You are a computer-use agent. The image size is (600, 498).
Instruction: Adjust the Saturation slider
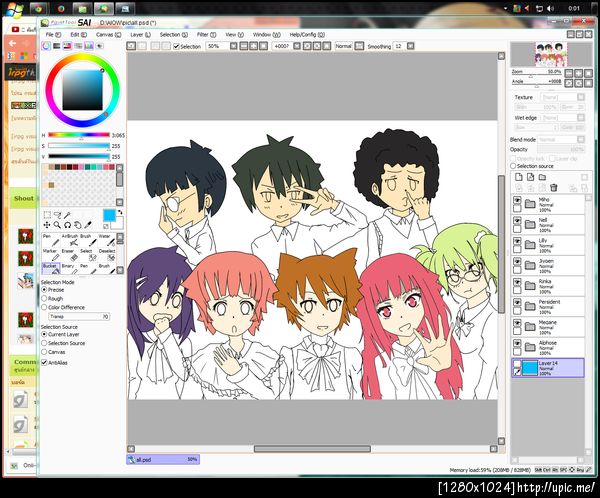pyautogui.click(x=79, y=146)
